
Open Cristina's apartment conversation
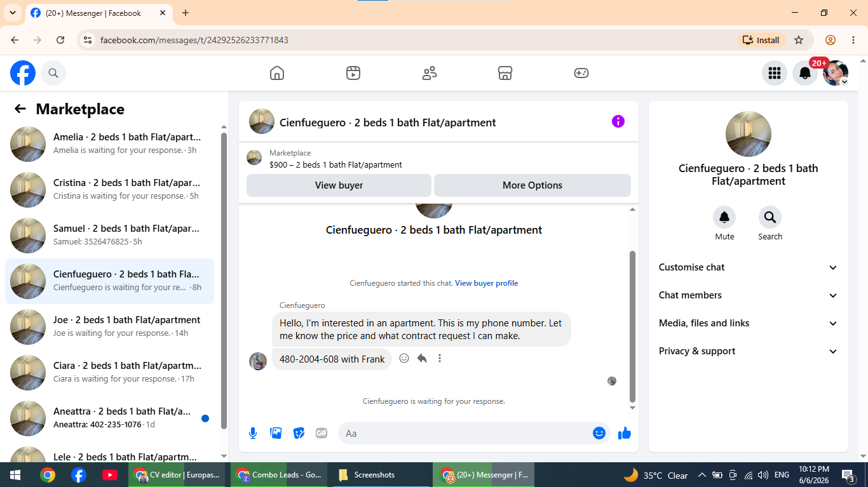click(110, 190)
